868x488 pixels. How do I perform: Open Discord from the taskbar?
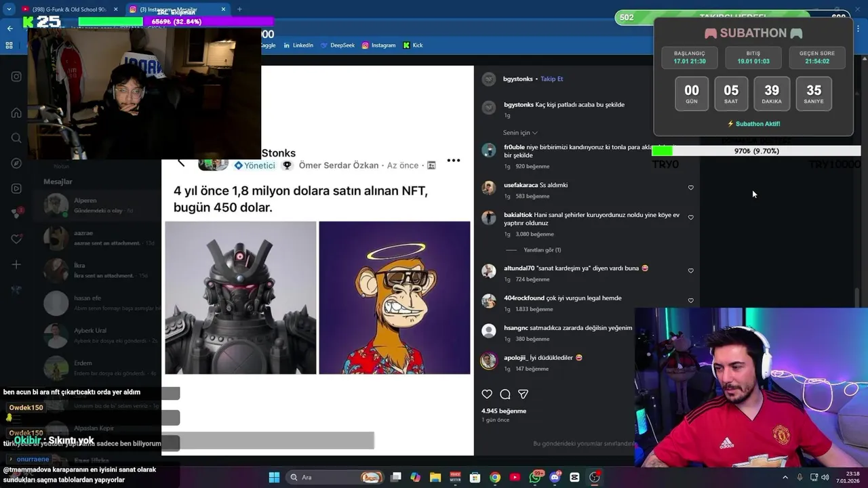555,477
